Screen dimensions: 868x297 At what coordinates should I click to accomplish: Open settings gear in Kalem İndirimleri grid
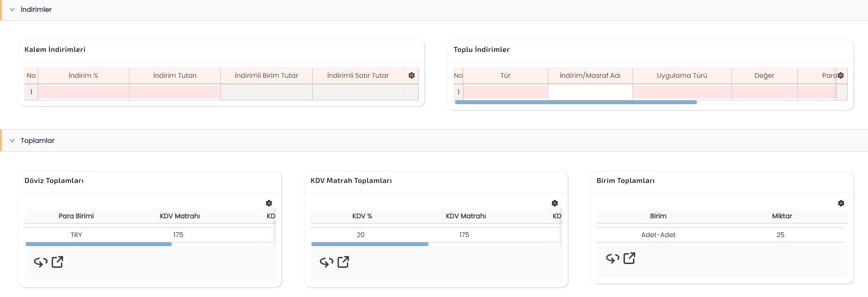pos(411,75)
